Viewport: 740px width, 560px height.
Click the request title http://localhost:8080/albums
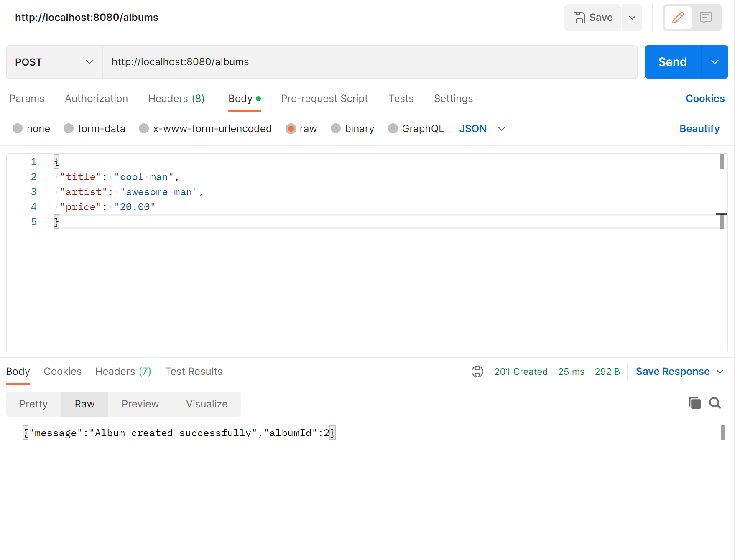(87, 18)
